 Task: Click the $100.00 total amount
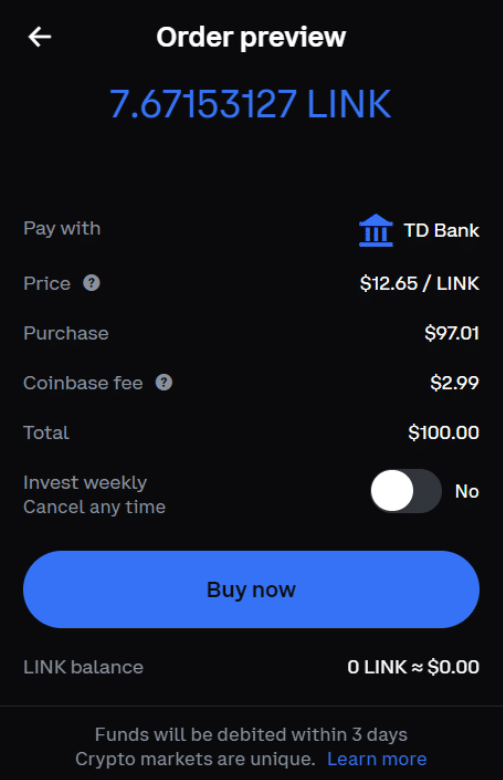[x=443, y=432]
